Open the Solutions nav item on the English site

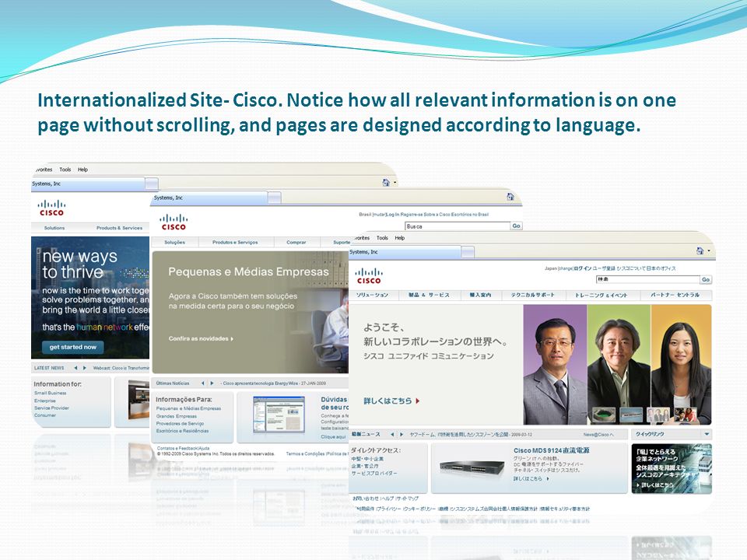pyautogui.click(x=54, y=228)
